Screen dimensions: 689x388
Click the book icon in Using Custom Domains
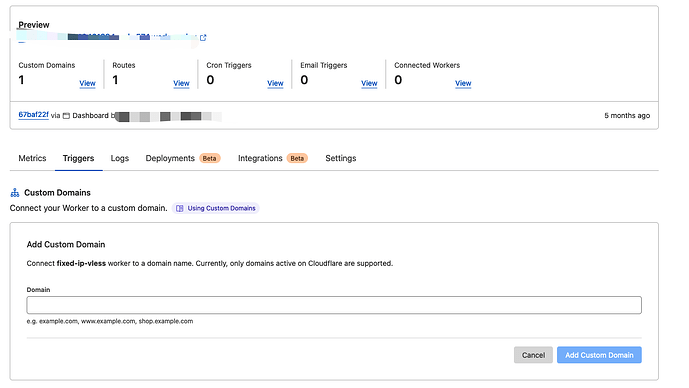point(180,208)
